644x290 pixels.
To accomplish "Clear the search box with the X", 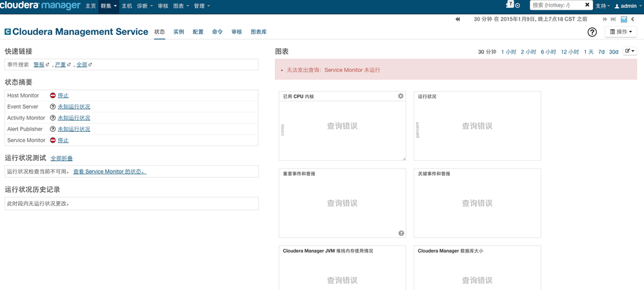I will click(x=587, y=5).
